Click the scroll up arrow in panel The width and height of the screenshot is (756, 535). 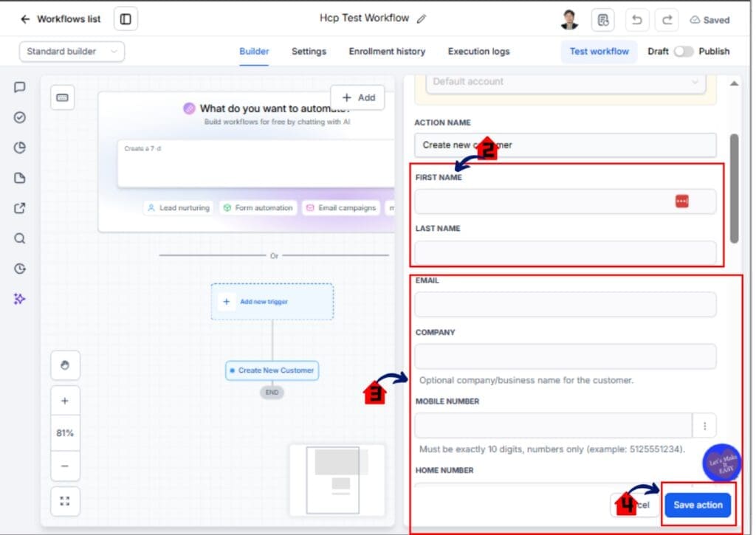pos(734,83)
